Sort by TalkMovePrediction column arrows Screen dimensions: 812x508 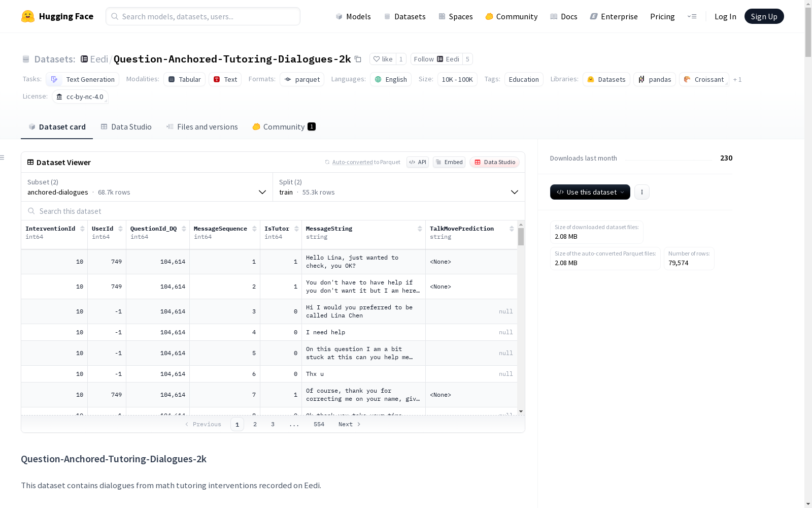click(x=512, y=229)
